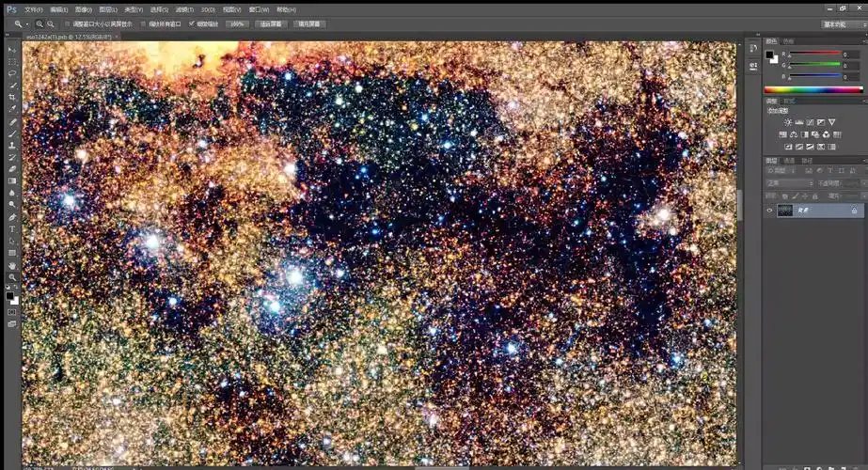Select the Rectangle shape tool
Image resolution: width=868 pixels, height=470 pixels.
[x=12, y=253]
